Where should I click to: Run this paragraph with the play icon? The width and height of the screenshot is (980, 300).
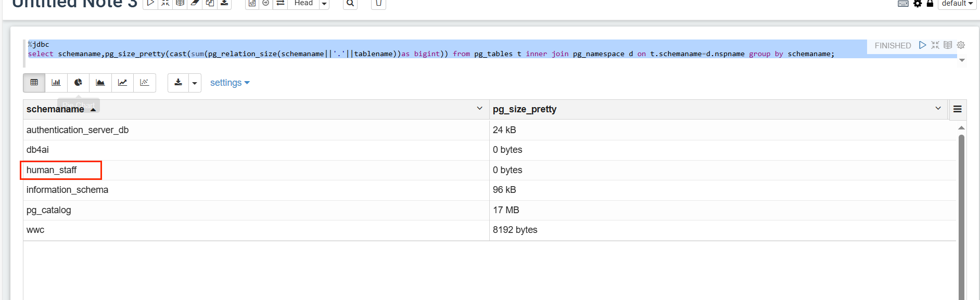922,45
